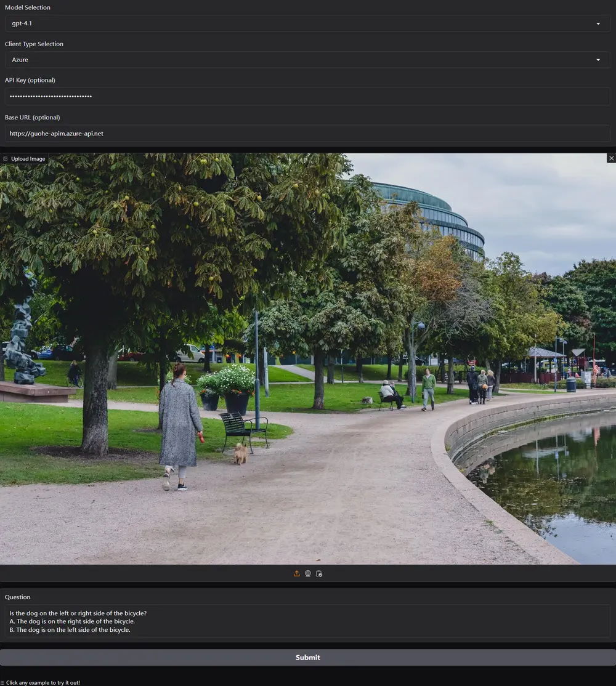Click the small dog on the path
This screenshot has width=616, height=686.
[240, 454]
